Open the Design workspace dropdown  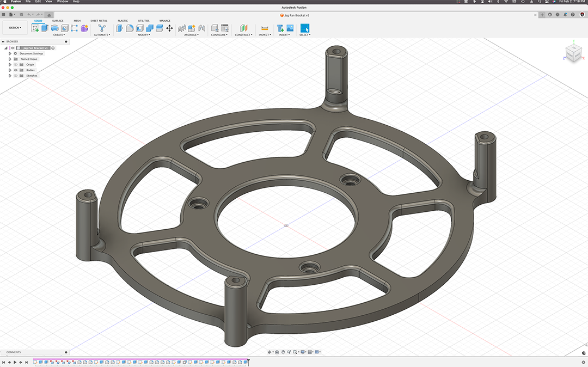click(15, 28)
